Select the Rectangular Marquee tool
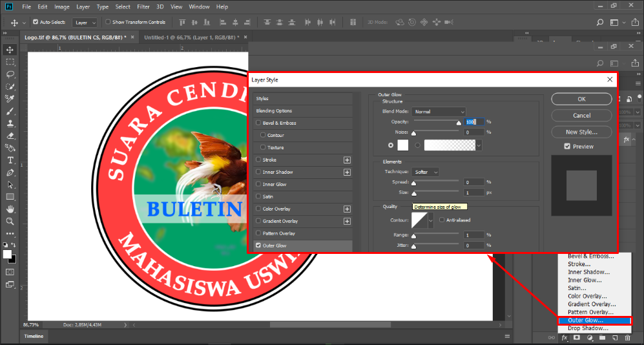 click(x=10, y=63)
